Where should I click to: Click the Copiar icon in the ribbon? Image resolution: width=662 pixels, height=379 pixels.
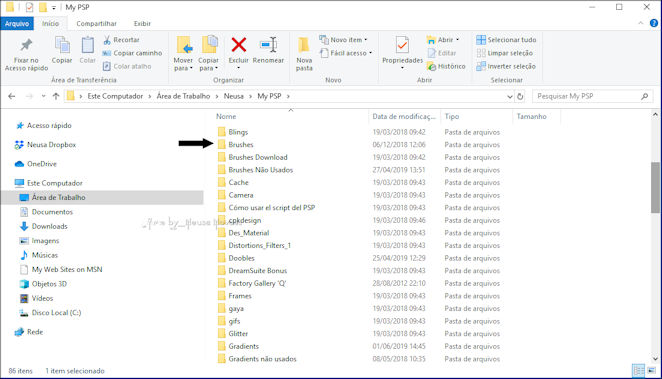pyautogui.click(x=62, y=45)
